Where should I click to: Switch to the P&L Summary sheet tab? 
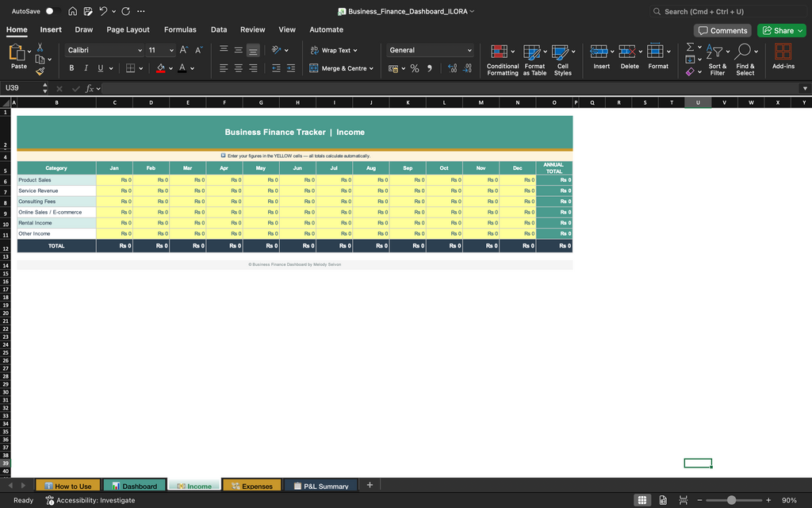(321, 486)
